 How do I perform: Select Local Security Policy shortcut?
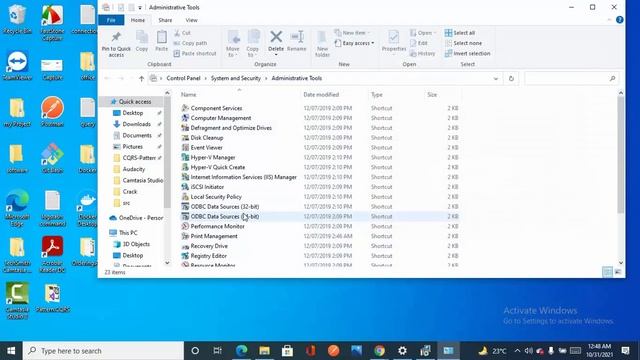[x=216, y=197]
